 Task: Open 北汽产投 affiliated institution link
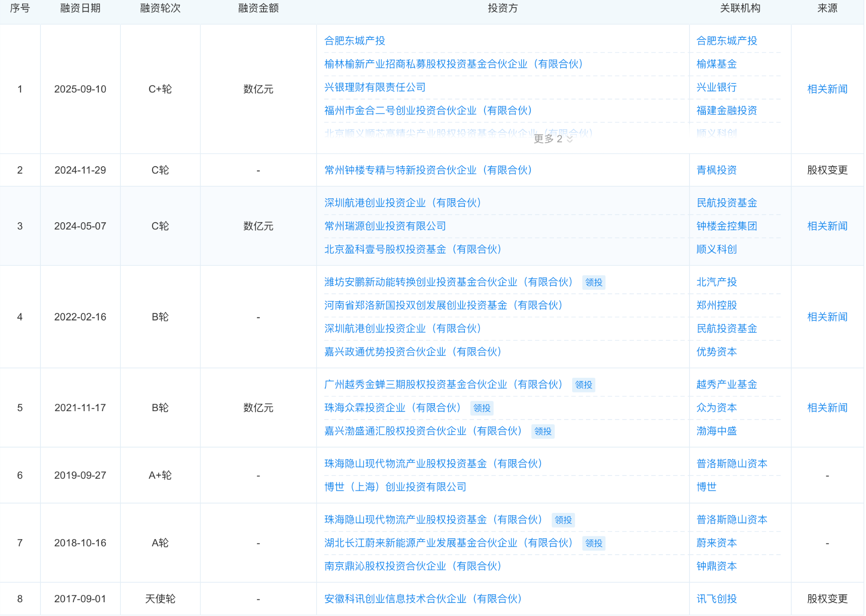(x=716, y=282)
